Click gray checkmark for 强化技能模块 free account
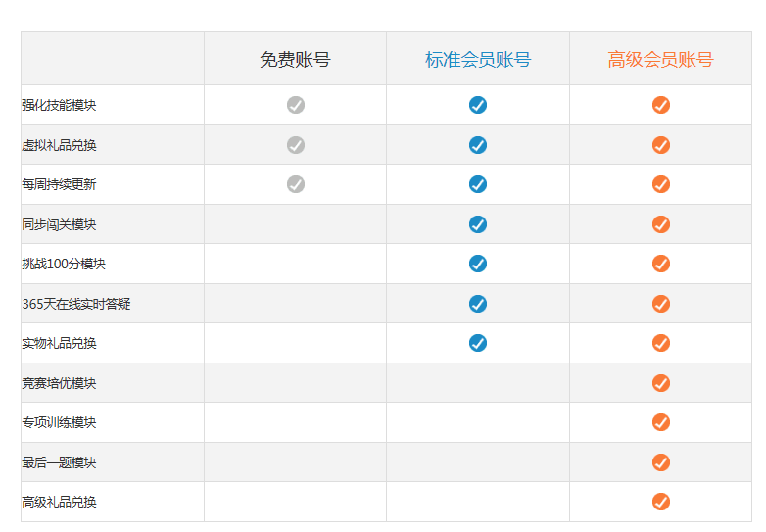Image resolution: width=766 pixels, height=532 pixels. [296, 105]
